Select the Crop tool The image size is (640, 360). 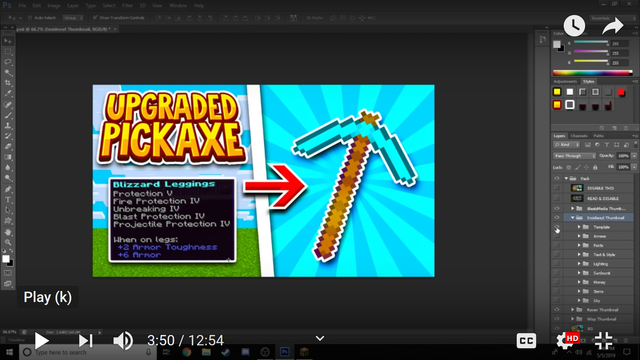8,83
